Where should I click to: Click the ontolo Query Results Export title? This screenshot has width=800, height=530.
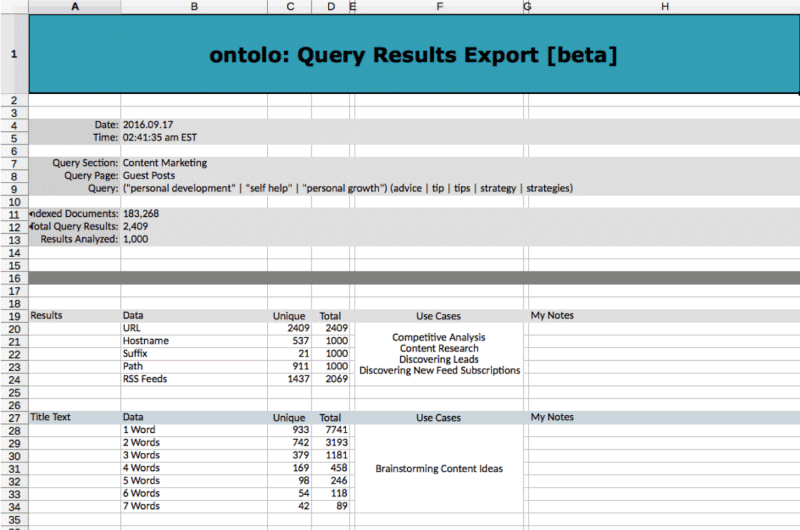pos(413,55)
